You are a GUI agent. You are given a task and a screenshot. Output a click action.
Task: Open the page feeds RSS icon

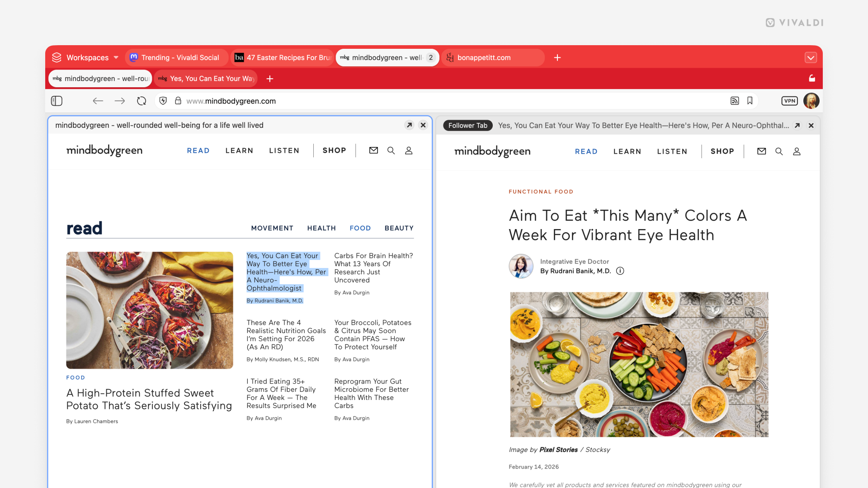tap(735, 101)
